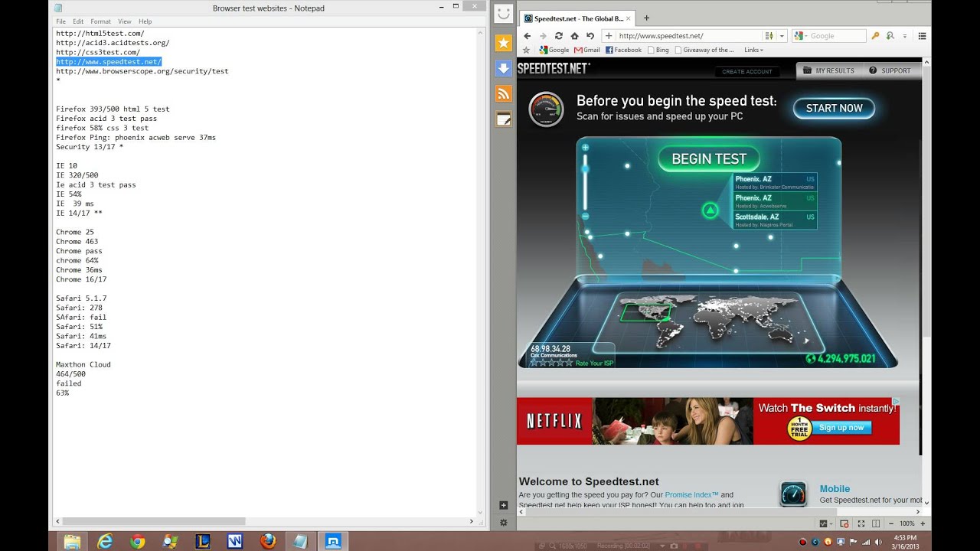Open Maxthon main menu icon
The width and height of the screenshot is (980, 551).
pyautogui.click(x=922, y=36)
